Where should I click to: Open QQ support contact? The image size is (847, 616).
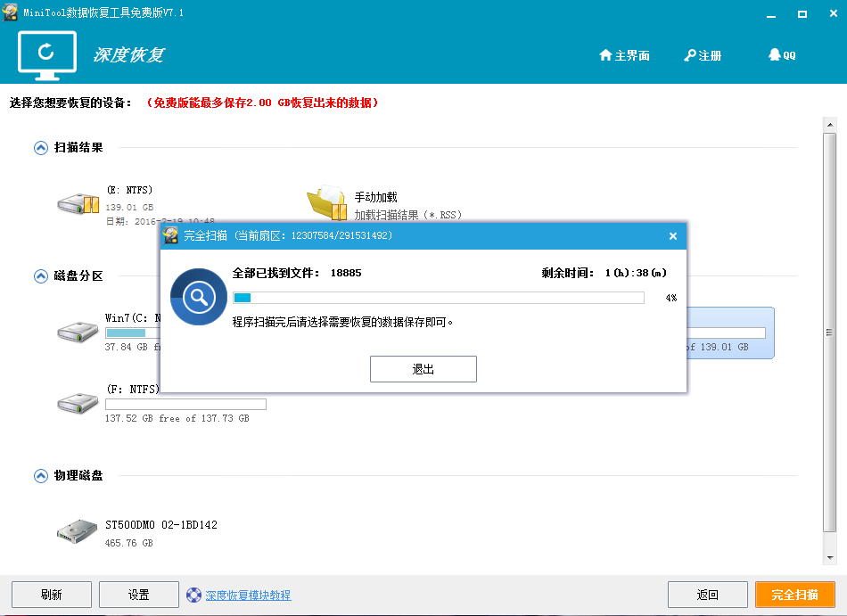(782, 54)
